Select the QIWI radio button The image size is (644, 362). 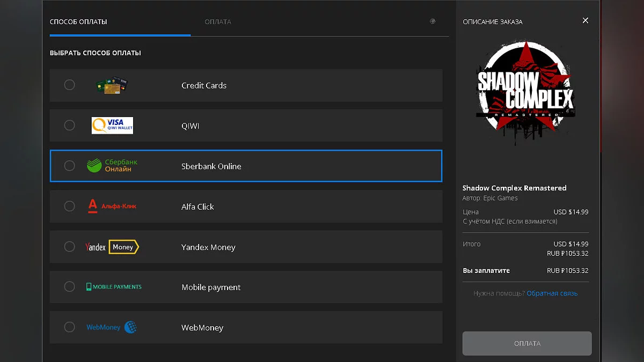click(69, 125)
